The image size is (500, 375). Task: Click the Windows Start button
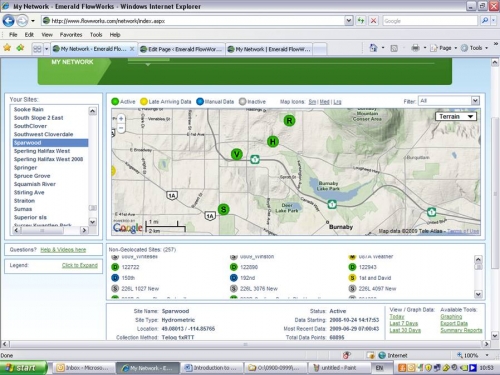[x=23, y=368]
